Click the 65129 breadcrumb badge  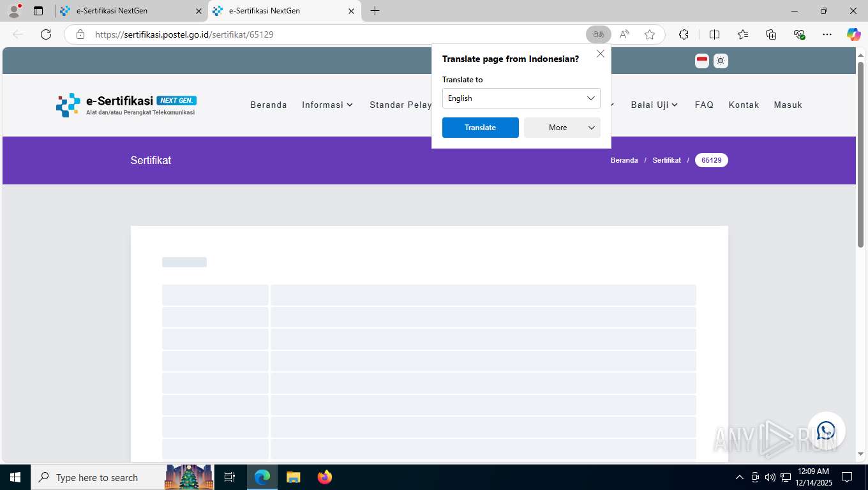[x=712, y=160]
